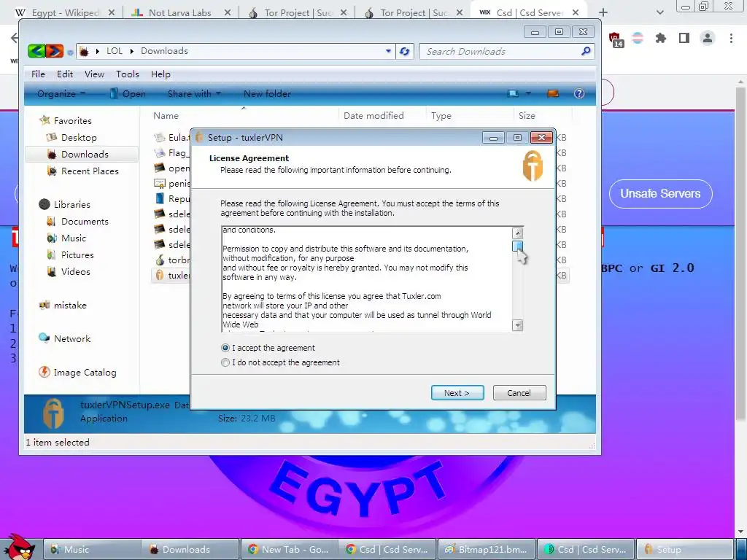Select the Flag_ file icon
The width and height of the screenshot is (747, 560).
point(160,153)
